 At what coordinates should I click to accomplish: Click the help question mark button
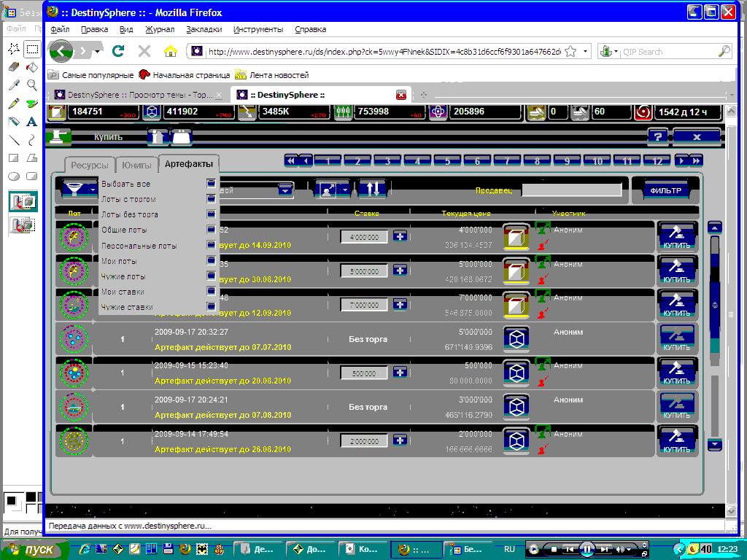tap(657, 136)
